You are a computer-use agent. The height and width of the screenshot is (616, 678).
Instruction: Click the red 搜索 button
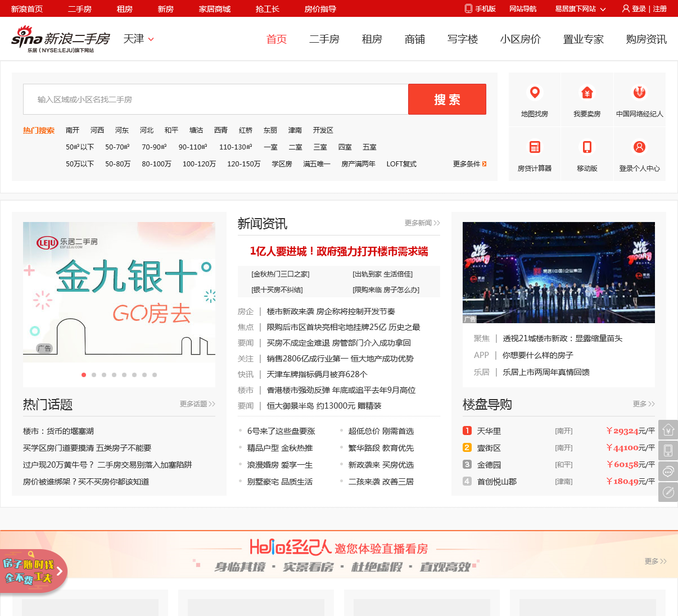click(447, 99)
